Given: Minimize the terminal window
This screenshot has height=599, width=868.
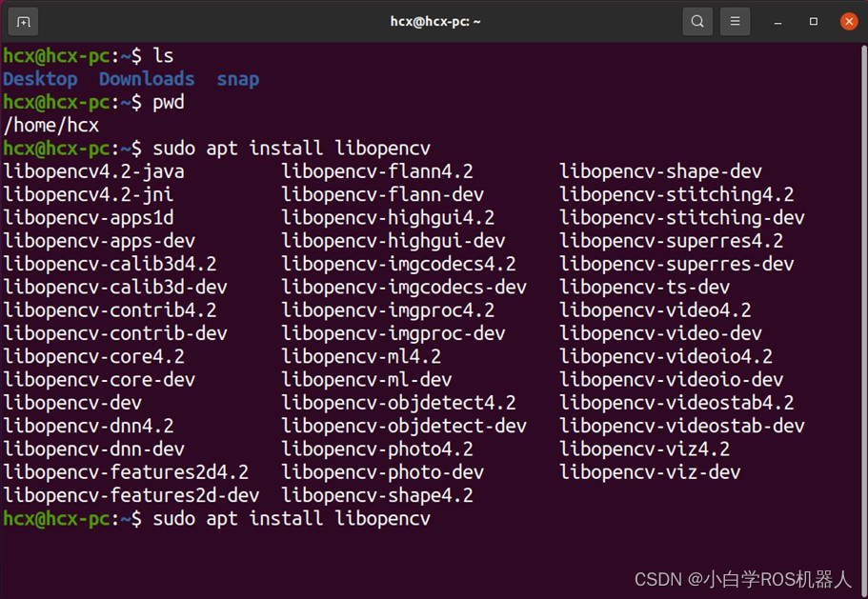Looking at the screenshot, I should coord(777,22).
